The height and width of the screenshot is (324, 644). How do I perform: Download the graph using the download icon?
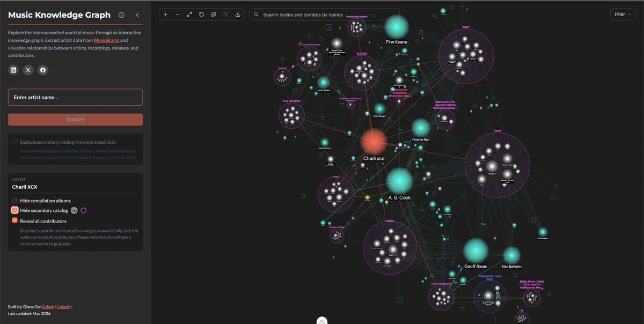tap(238, 14)
